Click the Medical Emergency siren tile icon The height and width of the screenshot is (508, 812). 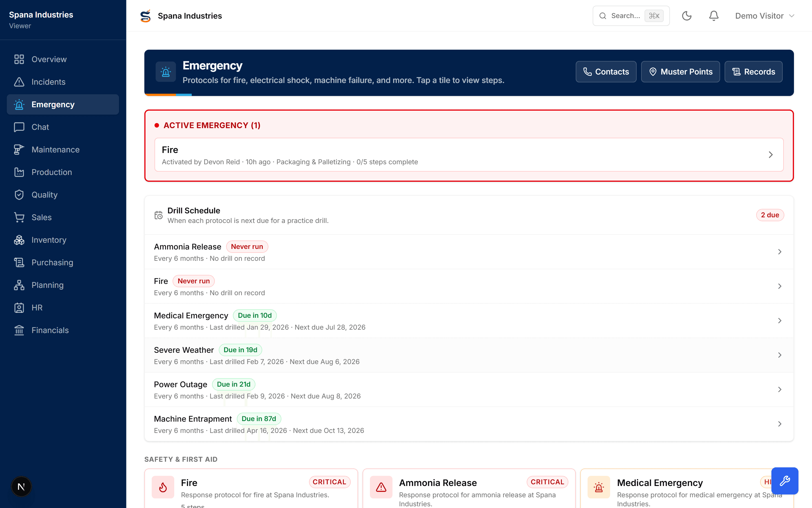[599, 487]
